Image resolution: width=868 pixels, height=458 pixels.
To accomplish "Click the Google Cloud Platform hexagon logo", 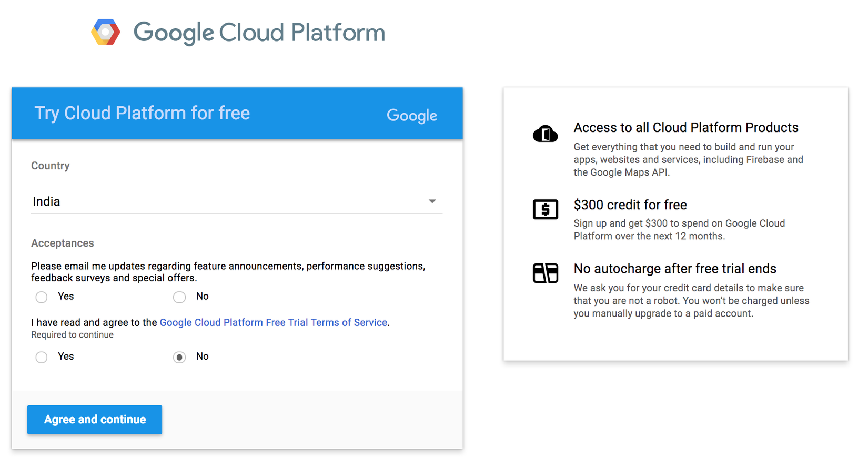I will point(106,32).
